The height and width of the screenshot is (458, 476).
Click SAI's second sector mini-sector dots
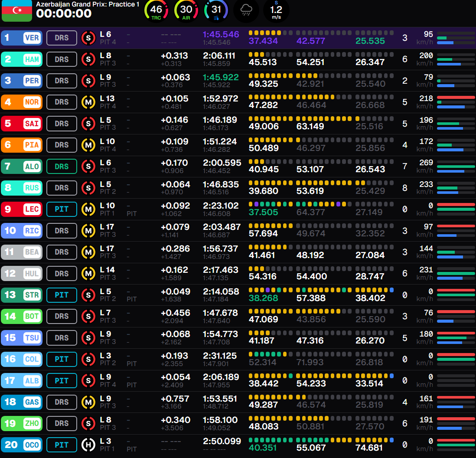click(324, 118)
